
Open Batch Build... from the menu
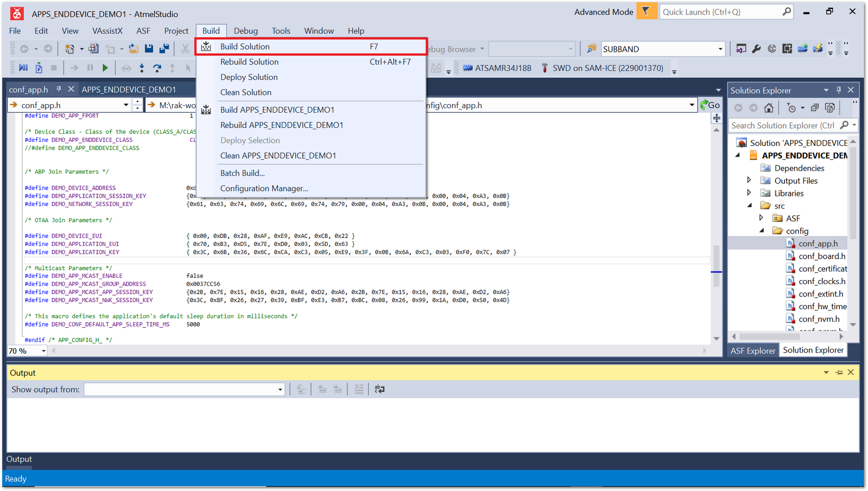(311, 173)
